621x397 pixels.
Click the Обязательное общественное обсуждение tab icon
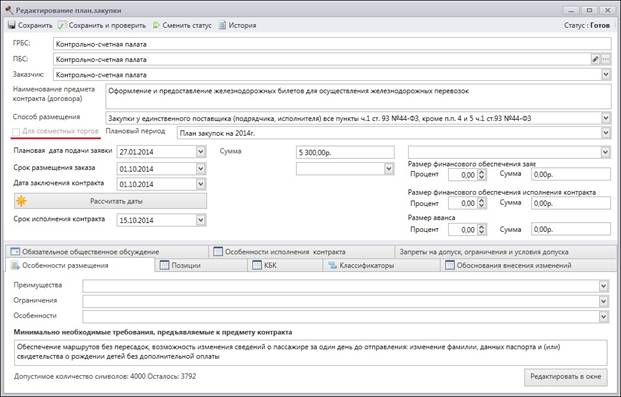click(15, 252)
